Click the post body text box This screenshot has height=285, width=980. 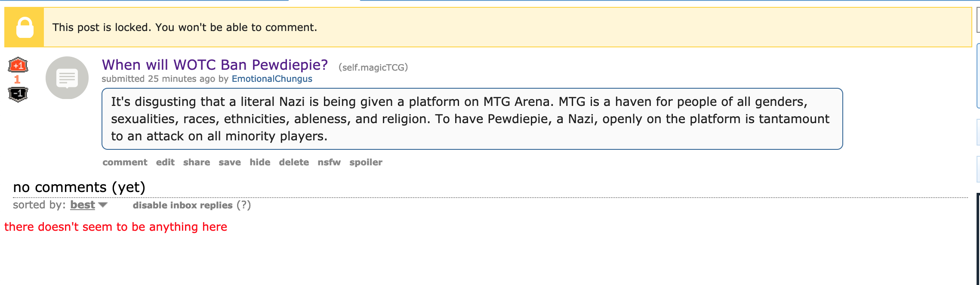(x=472, y=119)
